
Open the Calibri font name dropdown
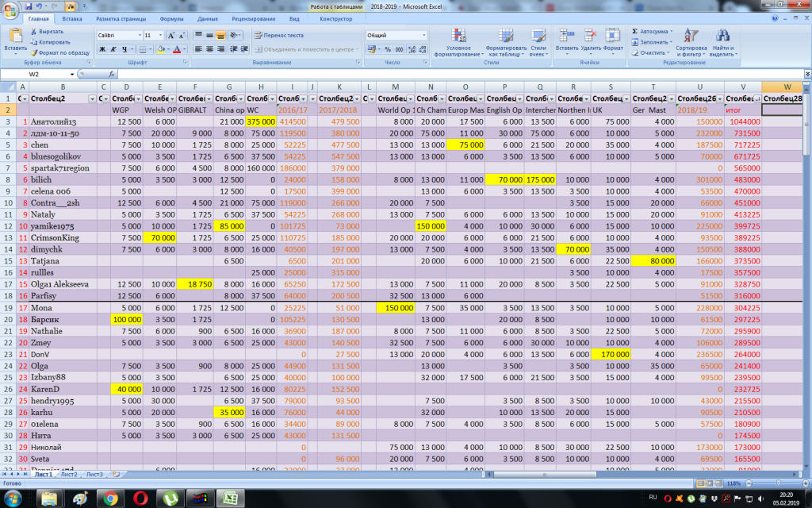click(138, 36)
